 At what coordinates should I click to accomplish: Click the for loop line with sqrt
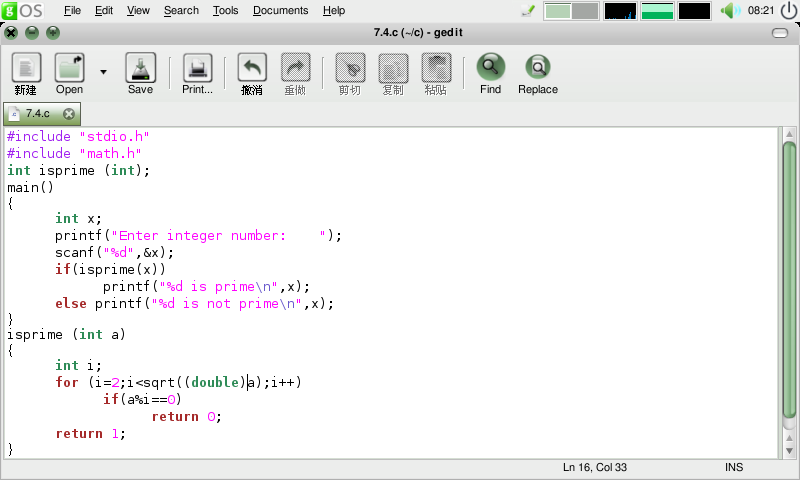pos(179,383)
